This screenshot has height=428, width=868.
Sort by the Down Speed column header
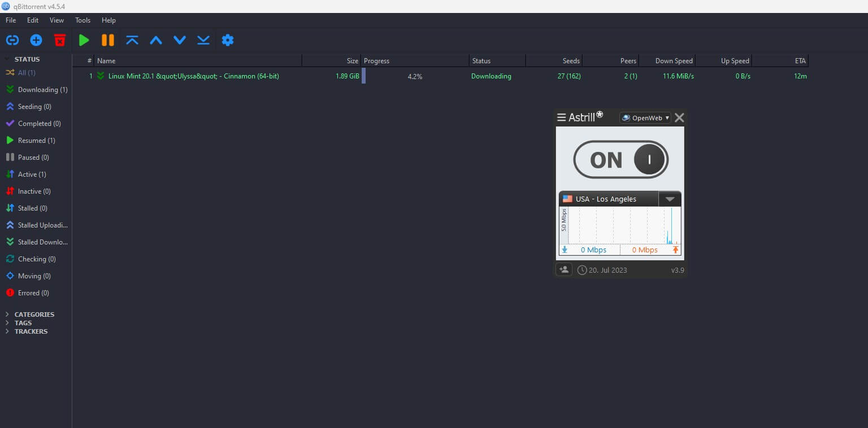(667, 61)
